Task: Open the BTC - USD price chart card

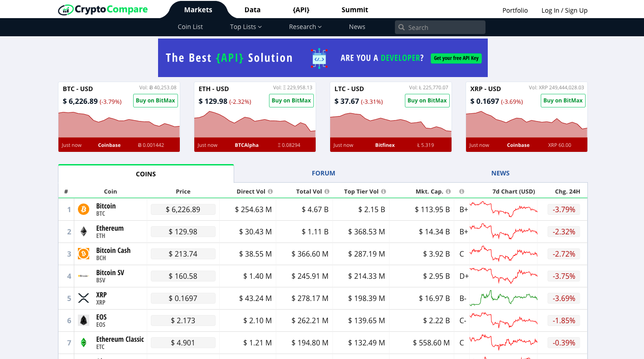Action: pyautogui.click(x=119, y=117)
